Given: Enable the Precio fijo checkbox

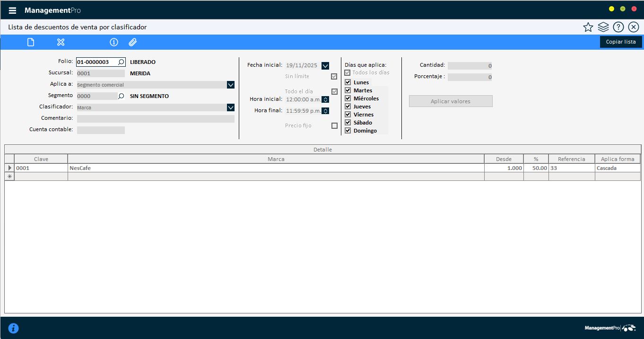Looking at the screenshot, I should (335, 126).
